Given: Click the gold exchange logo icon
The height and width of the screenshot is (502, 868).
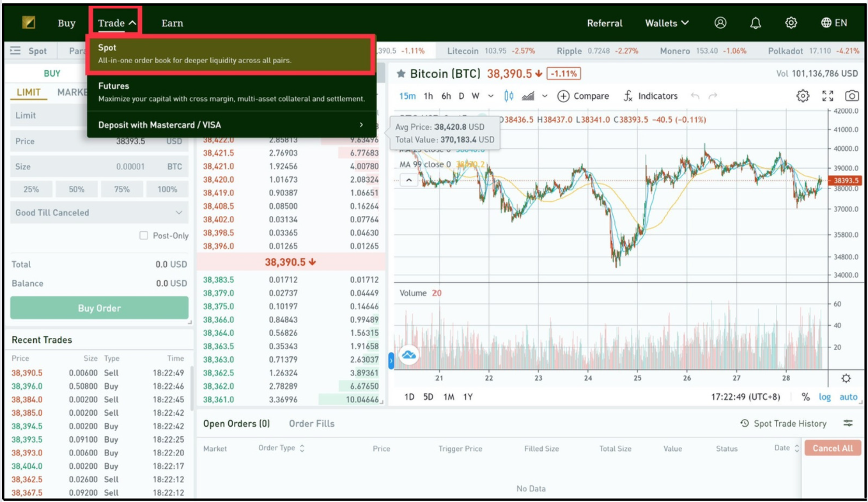Looking at the screenshot, I should coord(28,23).
